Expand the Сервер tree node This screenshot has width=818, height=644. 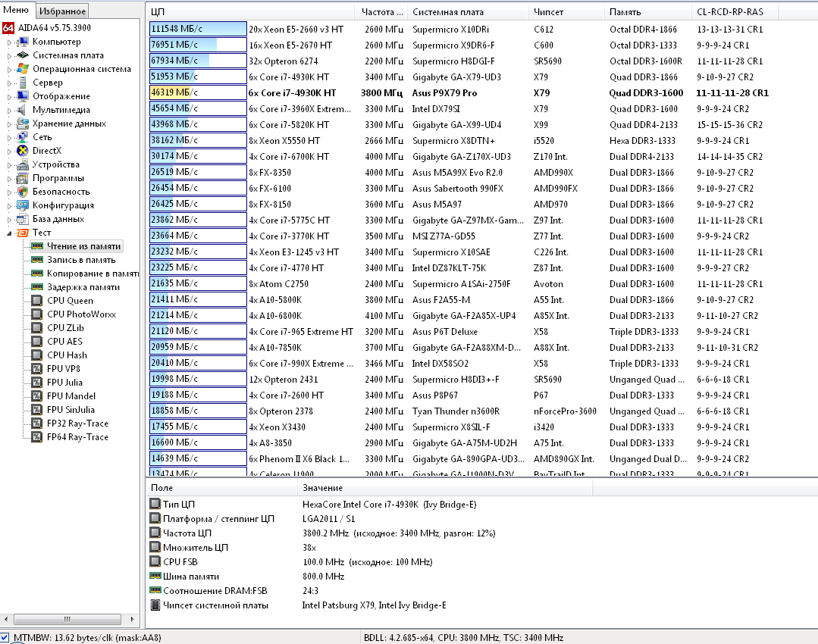(9, 83)
